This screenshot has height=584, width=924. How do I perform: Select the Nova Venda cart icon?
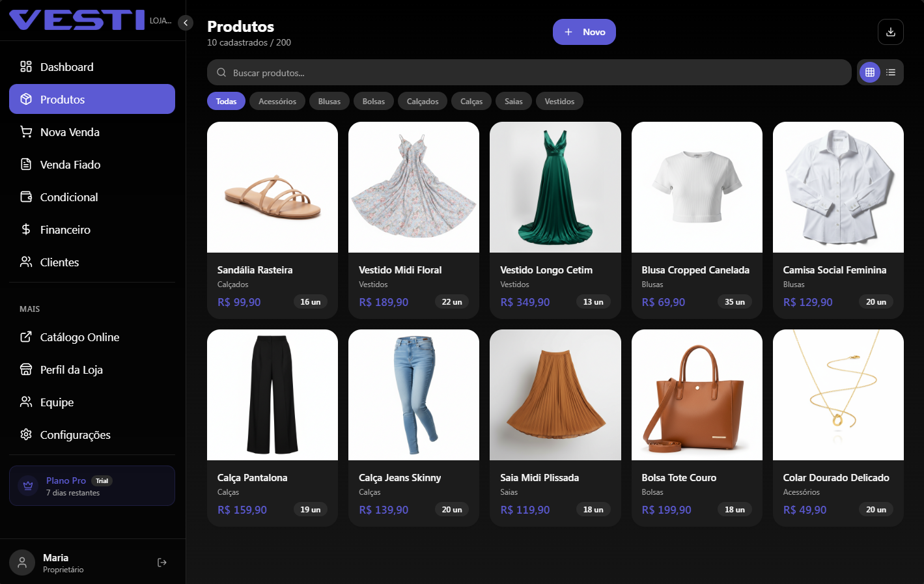coord(26,132)
